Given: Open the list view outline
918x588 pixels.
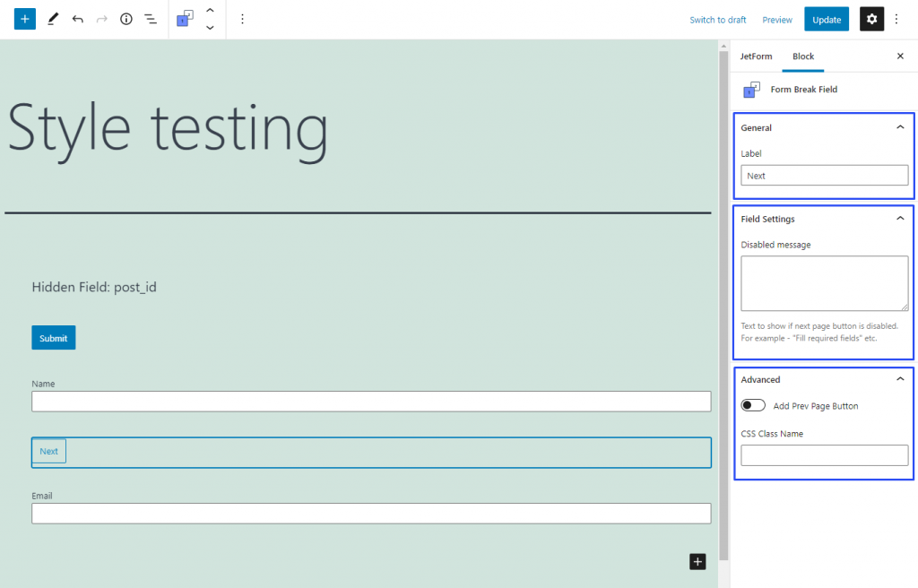Looking at the screenshot, I should click(x=151, y=19).
